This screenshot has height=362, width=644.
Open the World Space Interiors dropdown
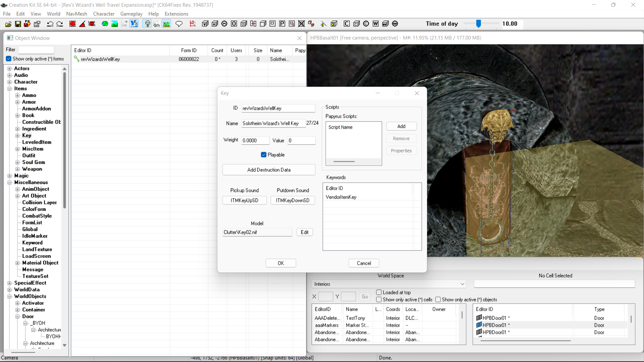point(389,284)
